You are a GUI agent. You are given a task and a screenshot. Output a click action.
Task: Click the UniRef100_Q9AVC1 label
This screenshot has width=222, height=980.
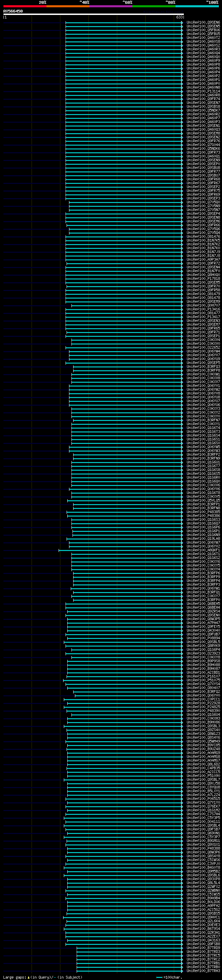click(203, 917)
